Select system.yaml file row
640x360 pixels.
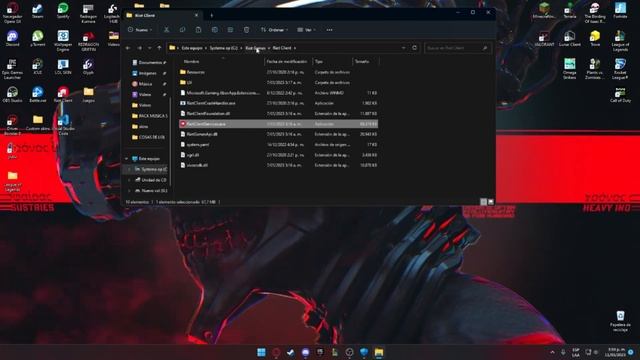coord(278,144)
